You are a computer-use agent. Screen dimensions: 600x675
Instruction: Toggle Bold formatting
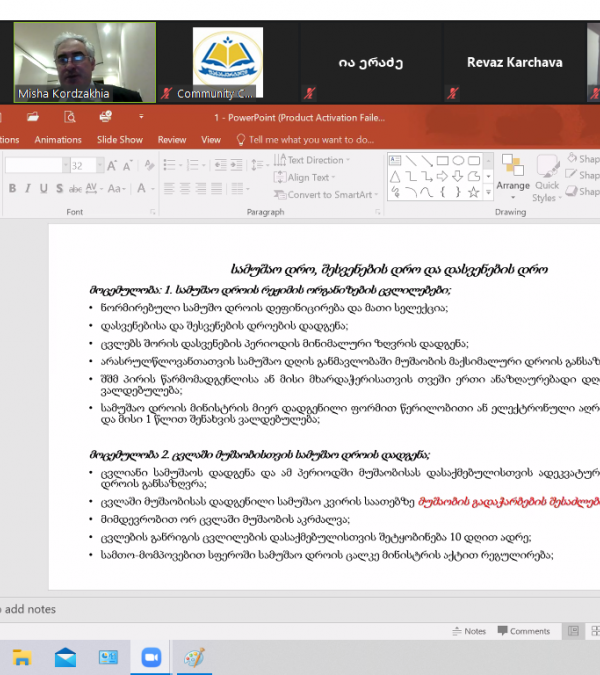[12, 188]
